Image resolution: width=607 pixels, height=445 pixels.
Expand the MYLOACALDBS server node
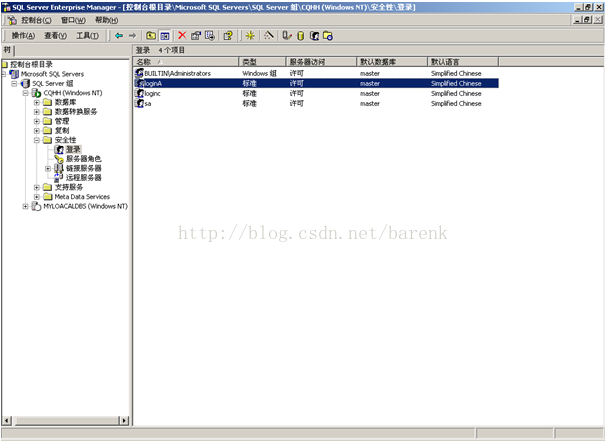coord(25,206)
